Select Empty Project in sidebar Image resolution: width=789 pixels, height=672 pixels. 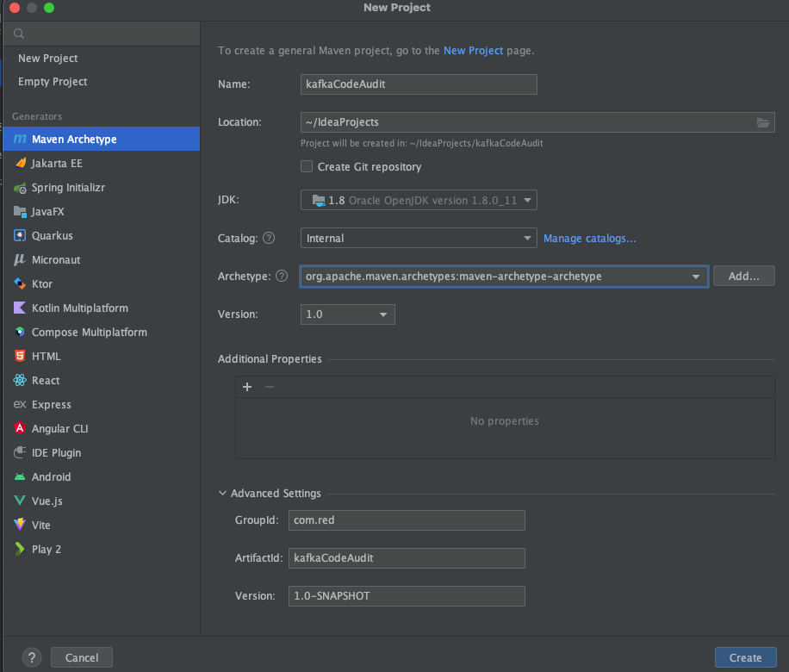coord(53,82)
